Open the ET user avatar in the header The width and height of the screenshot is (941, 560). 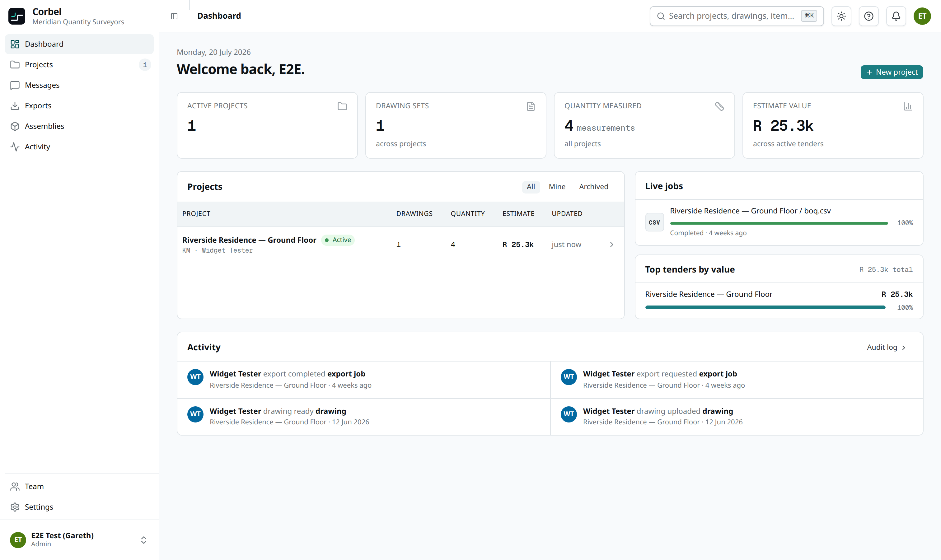922,16
